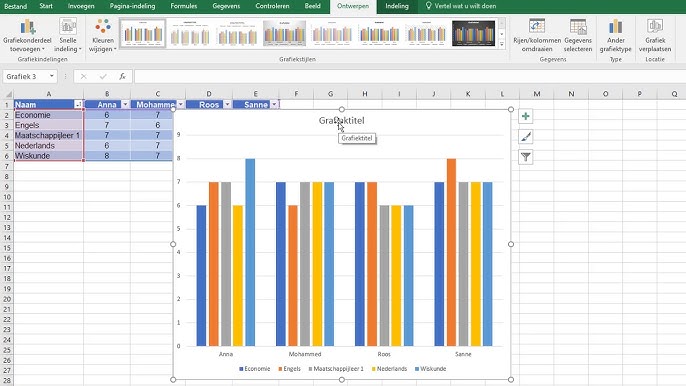This screenshot has height=386, width=686.
Task: Switch to the Pagina-indeling tab
Action: [x=132, y=6]
